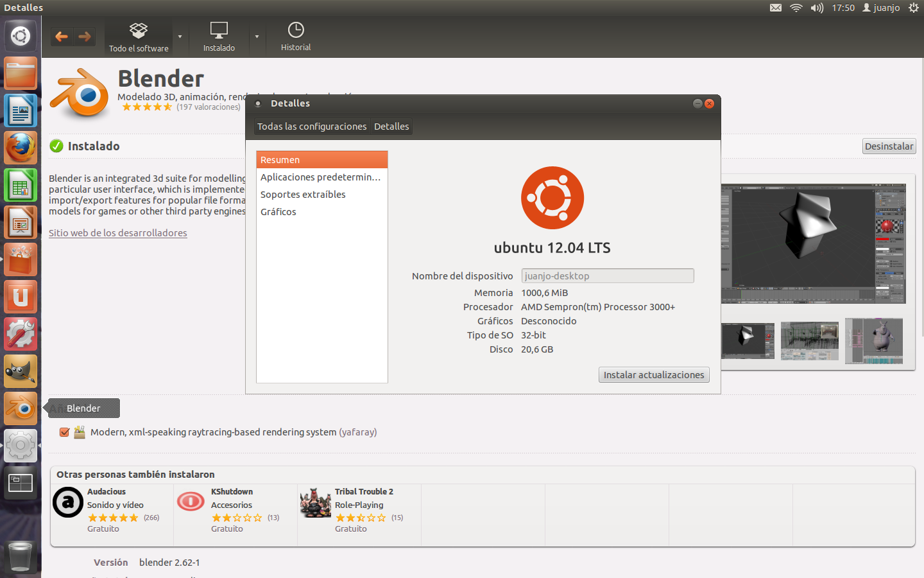Click the Blender logo icon
Screen dimensions: 924x578
point(80,93)
